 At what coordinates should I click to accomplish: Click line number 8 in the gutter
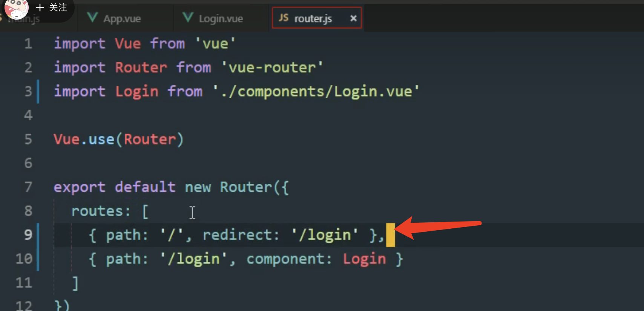coord(28,211)
